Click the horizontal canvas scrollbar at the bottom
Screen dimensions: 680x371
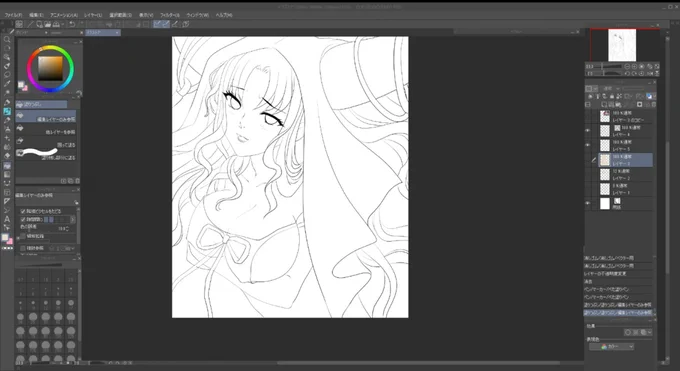tap(418, 363)
